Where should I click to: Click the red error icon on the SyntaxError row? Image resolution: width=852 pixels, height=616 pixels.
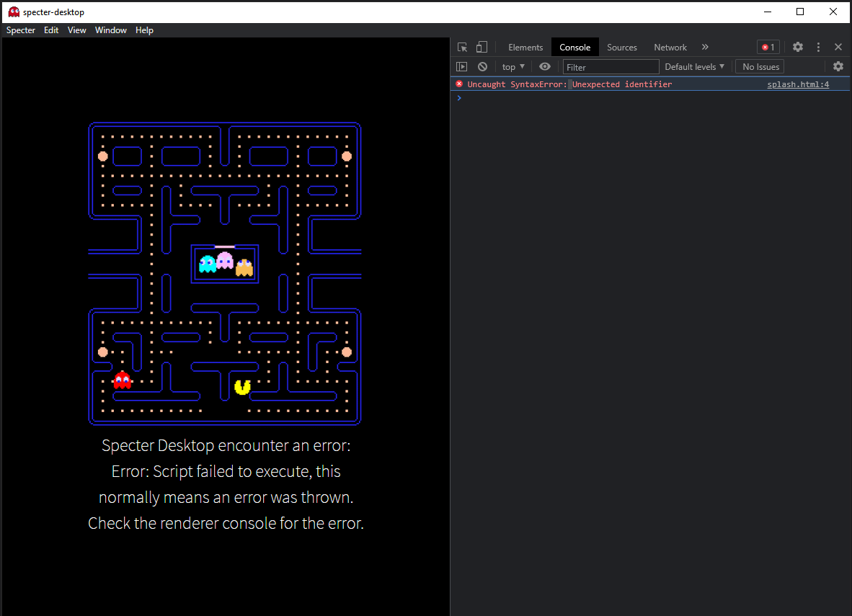[459, 84]
